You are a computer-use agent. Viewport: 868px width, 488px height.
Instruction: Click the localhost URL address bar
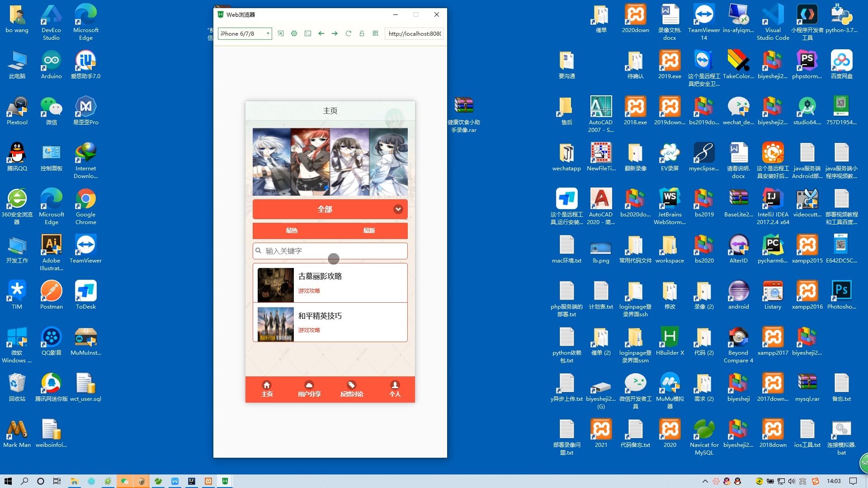coord(414,33)
